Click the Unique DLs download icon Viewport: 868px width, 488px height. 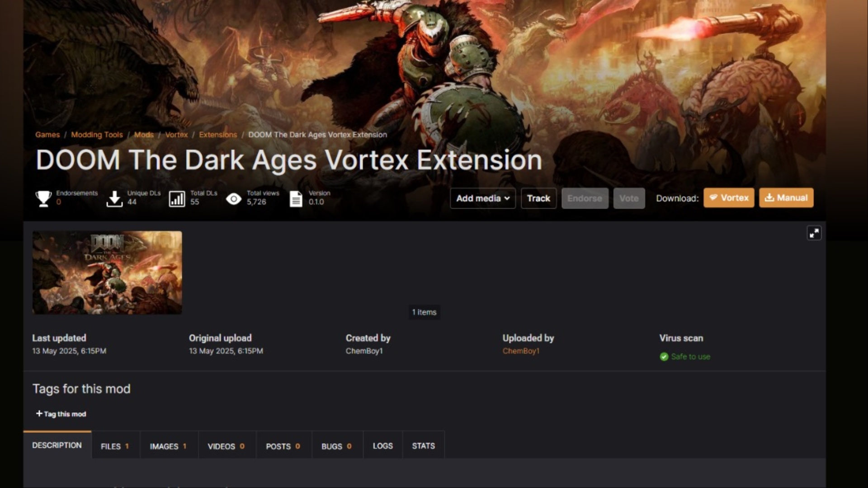click(x=114, y=198)
